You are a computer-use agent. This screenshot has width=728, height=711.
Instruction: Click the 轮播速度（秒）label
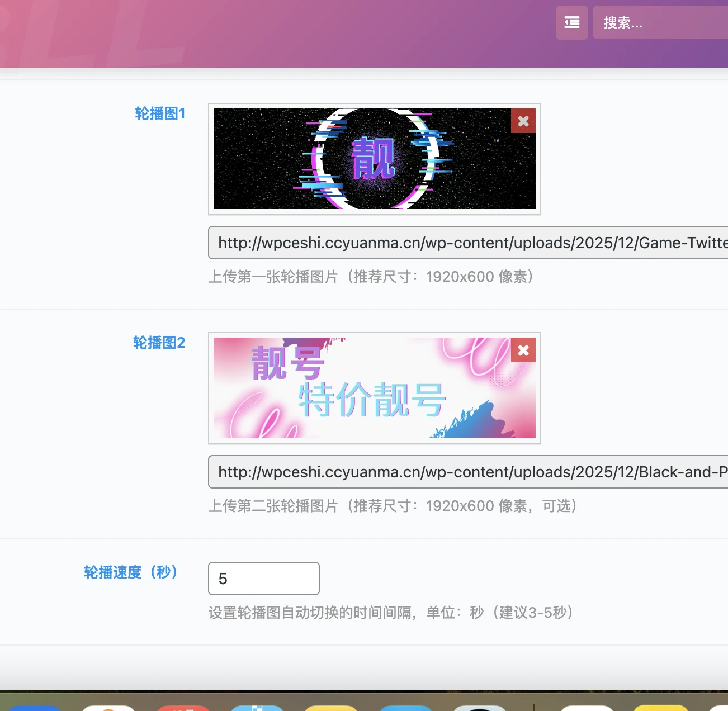coord(130,572)
